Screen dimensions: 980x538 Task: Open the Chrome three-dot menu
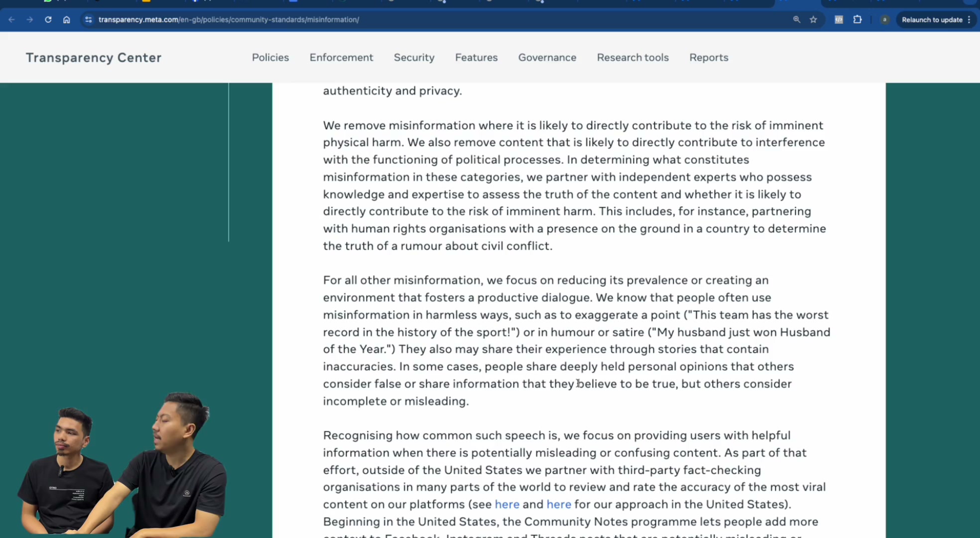(x=969, y=19)
